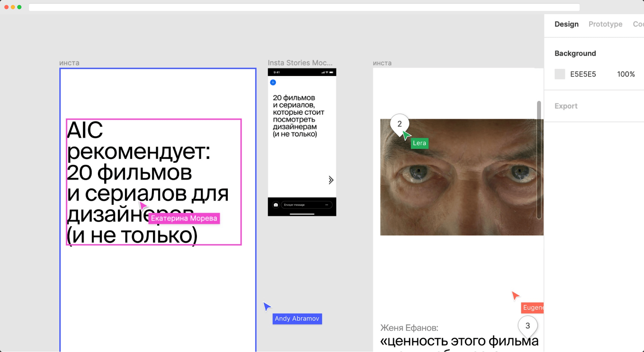644x352 pixels.
Task: Click the camera icon in the message bar
Action: [276, 205]
